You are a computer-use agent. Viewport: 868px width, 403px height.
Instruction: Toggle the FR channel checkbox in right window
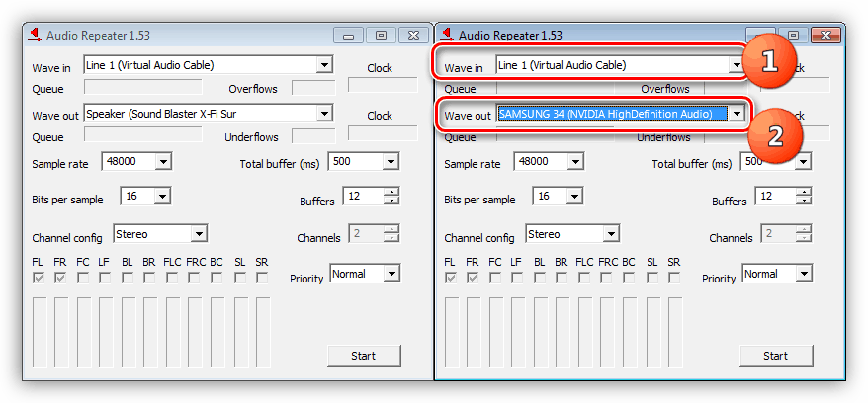pyautogui.click(x=474, y=278)
